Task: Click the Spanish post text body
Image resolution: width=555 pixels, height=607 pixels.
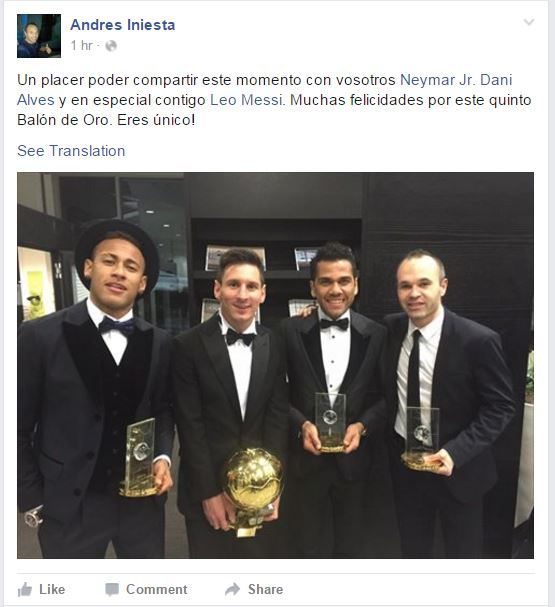Action: (x=274, y=100)
